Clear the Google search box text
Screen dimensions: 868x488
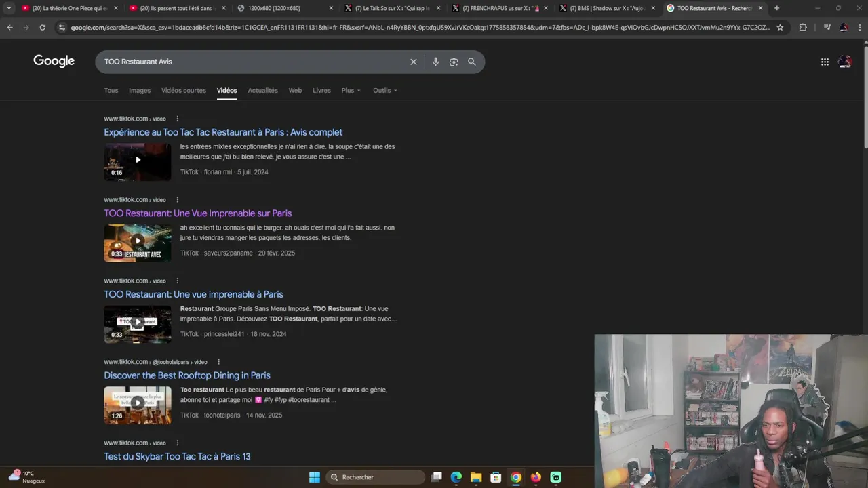tap(414, 62)
